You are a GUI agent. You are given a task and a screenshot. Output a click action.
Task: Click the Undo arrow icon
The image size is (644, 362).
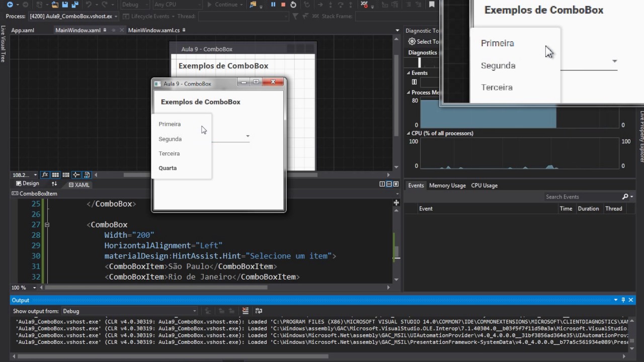point(89,5)
